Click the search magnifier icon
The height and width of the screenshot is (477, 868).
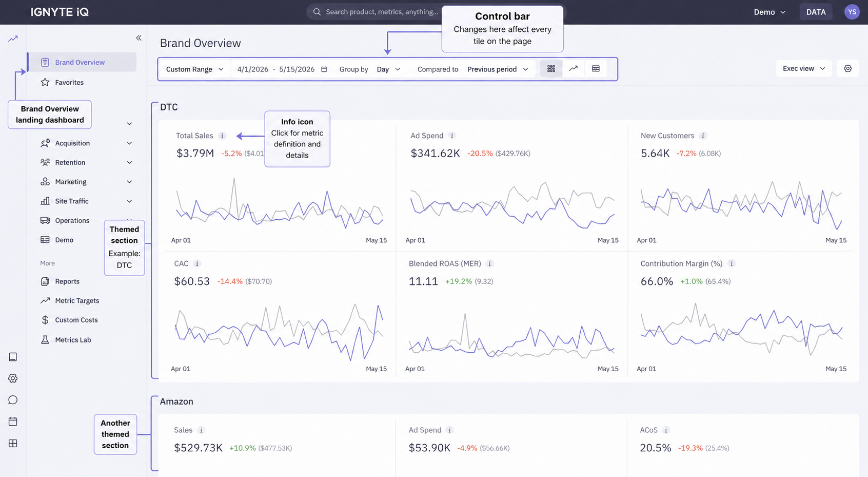tap(317, 12)
